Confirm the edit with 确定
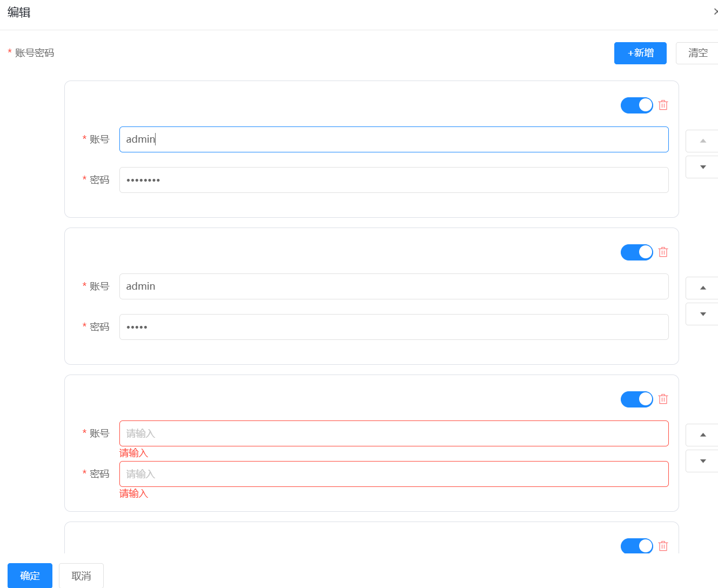 [30, 576]
